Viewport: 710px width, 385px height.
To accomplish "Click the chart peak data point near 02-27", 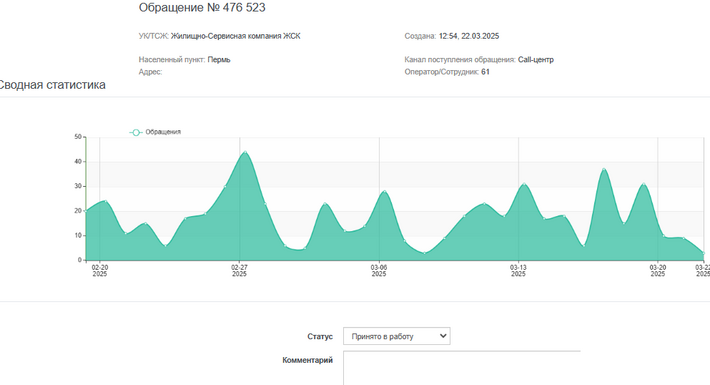I will coord(245,152).
